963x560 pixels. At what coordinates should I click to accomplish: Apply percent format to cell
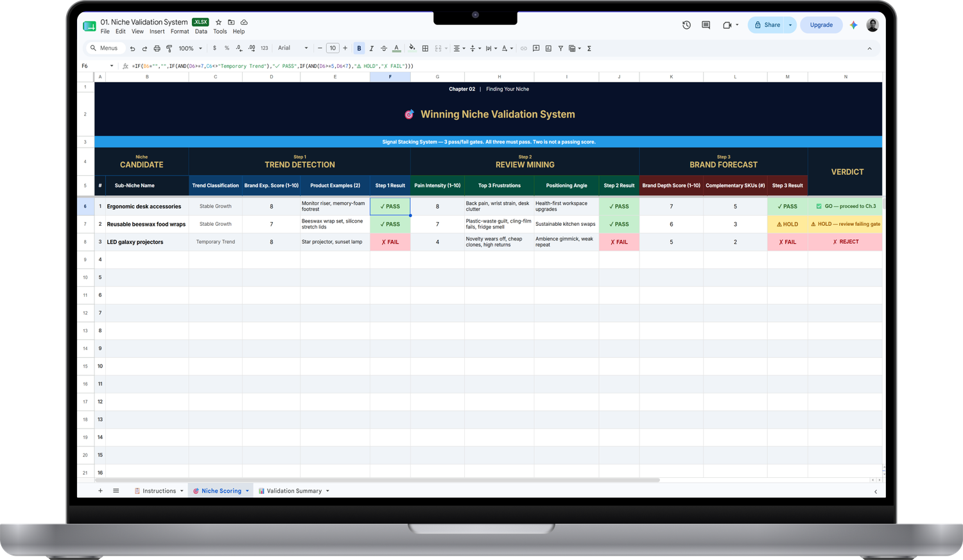click(x=227, y=48)
